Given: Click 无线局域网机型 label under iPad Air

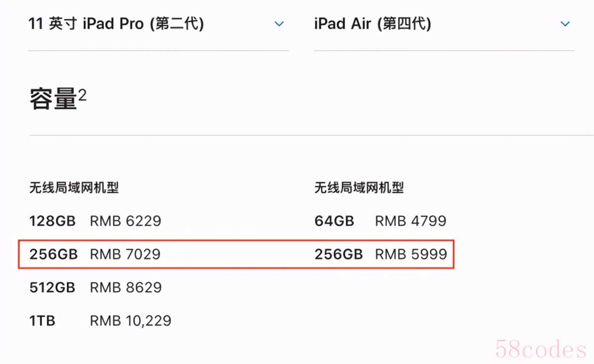Looking at the screenshot, I should coord(359,188).
